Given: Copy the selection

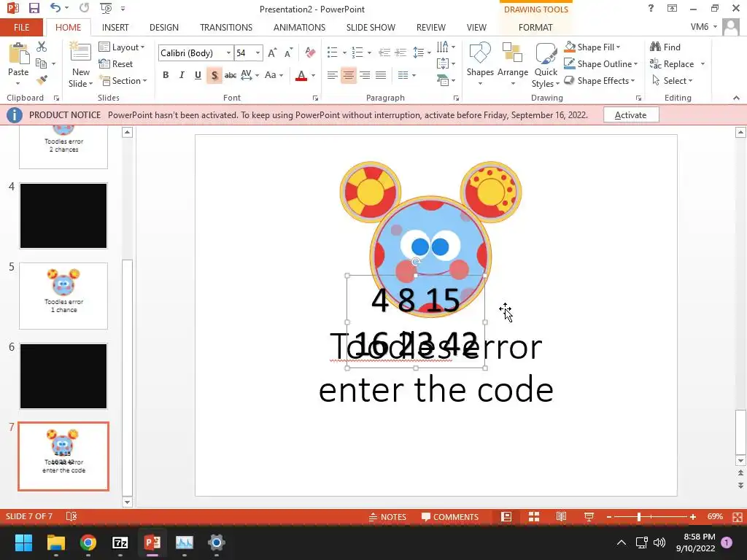Looking at the screenshot, I should [x=42, y=63].
